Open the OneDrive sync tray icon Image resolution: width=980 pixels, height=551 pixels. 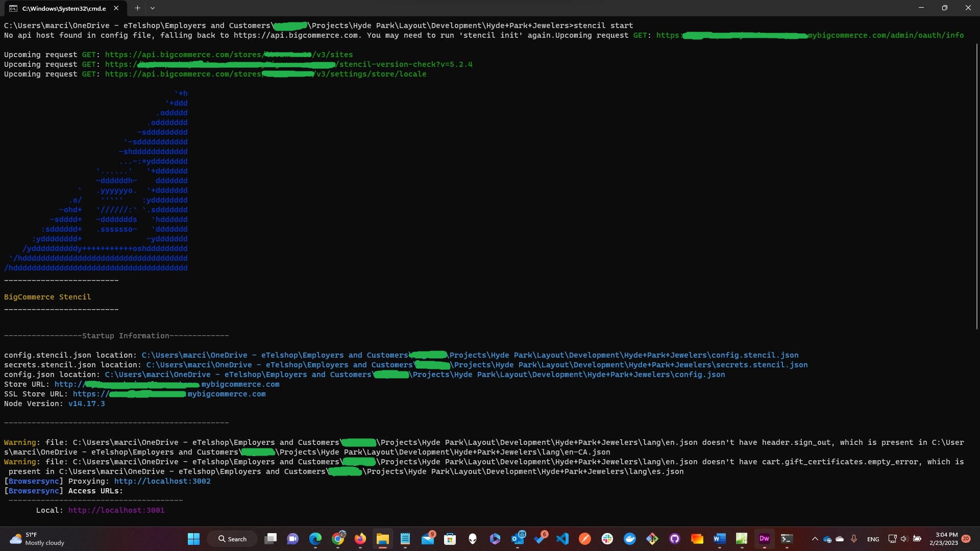click(827, 539)
